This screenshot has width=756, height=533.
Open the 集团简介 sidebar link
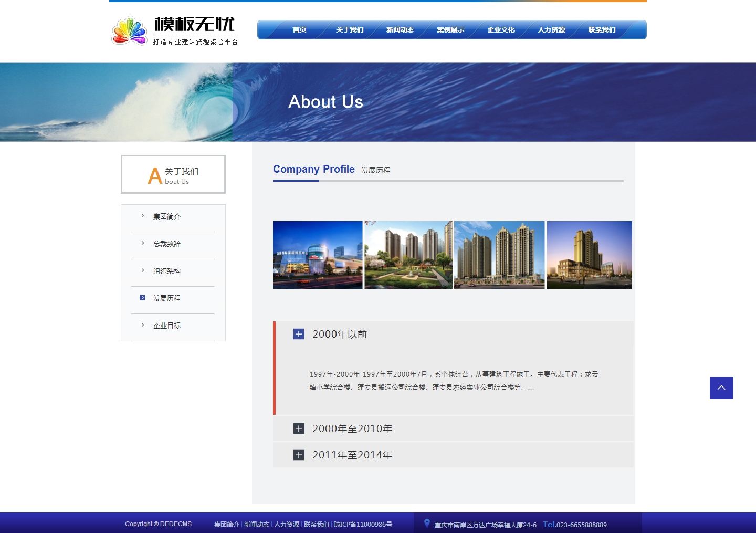(167, 216)
